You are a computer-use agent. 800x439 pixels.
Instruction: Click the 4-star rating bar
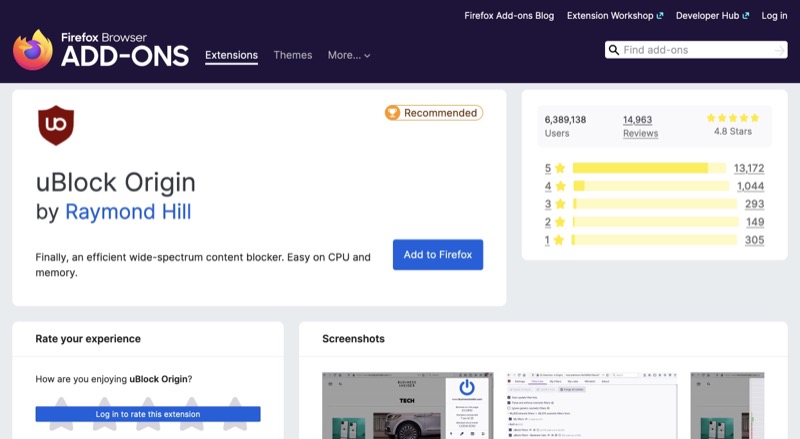pyautogui.click(x=650, y=186)
